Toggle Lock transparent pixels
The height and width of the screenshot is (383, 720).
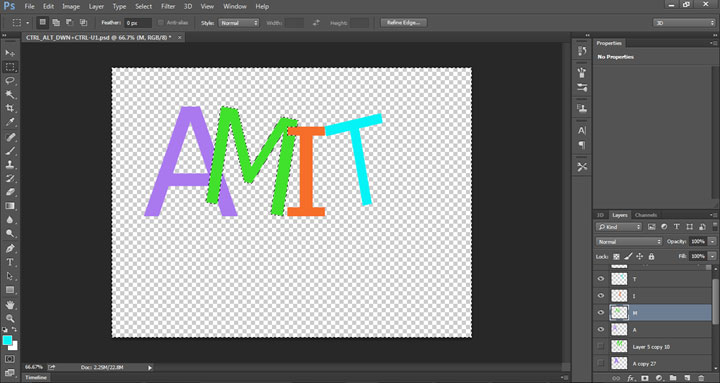pos(616,256)
